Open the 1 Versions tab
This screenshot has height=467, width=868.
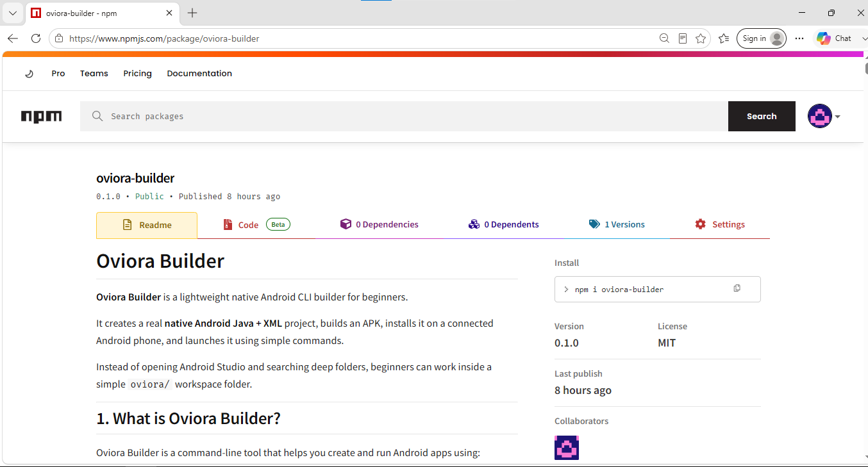(617, 225)
